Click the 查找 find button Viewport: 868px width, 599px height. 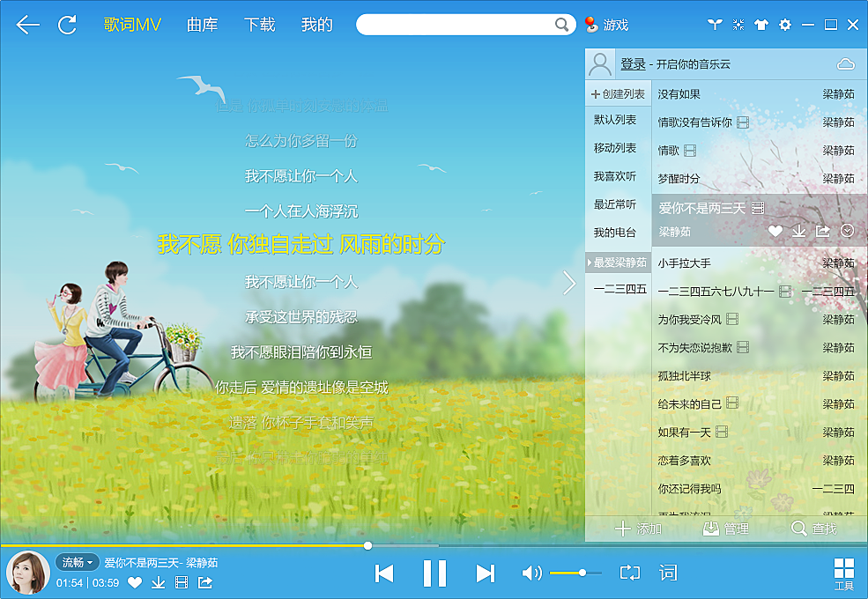coord(813,529)
